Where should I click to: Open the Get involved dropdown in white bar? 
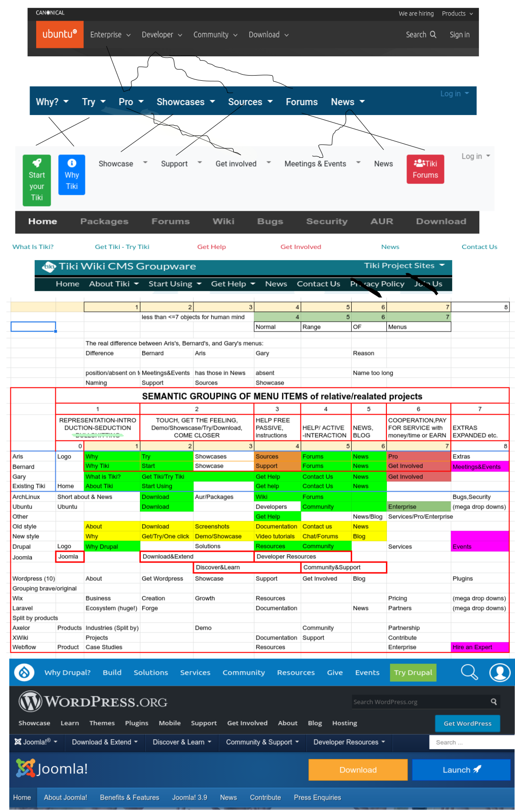pos(243,163)
